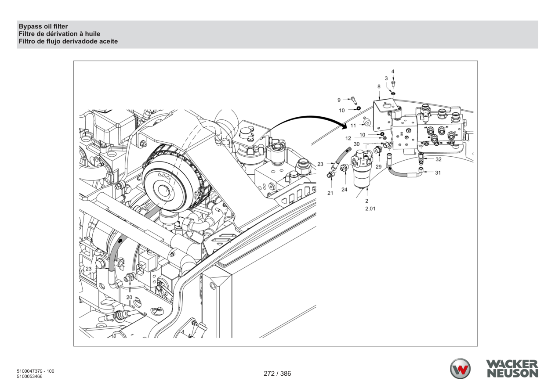The height and width of the screenshot is (392, 555).
Task: Select the French title "Filtre de dérivation à huile"
Action: [x=59, y=34]
